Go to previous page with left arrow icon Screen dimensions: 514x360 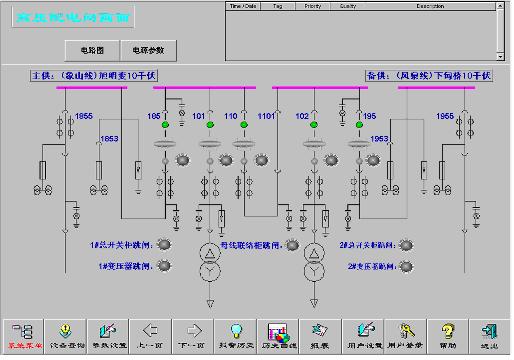click(150, 335)
